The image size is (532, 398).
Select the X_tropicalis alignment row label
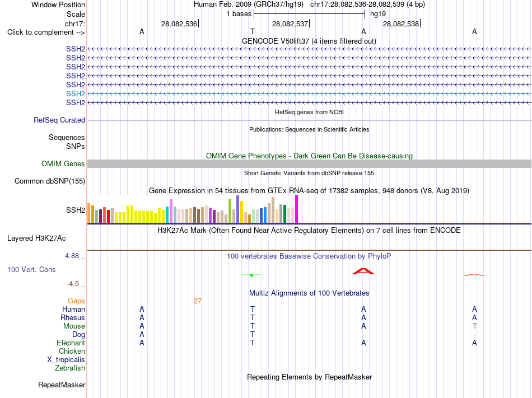click(66, 360)
